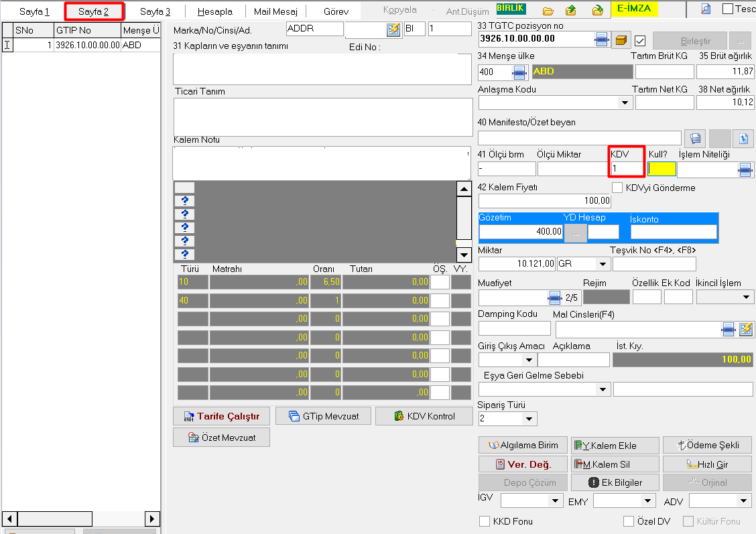
Task: Click the open folder icon in toolbar
Action: pyautogui.click(x=548, y=11)
